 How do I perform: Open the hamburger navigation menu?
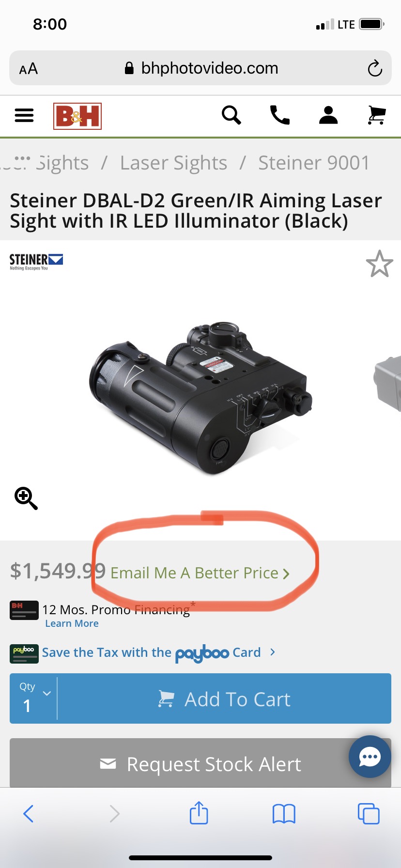(24, 115)
